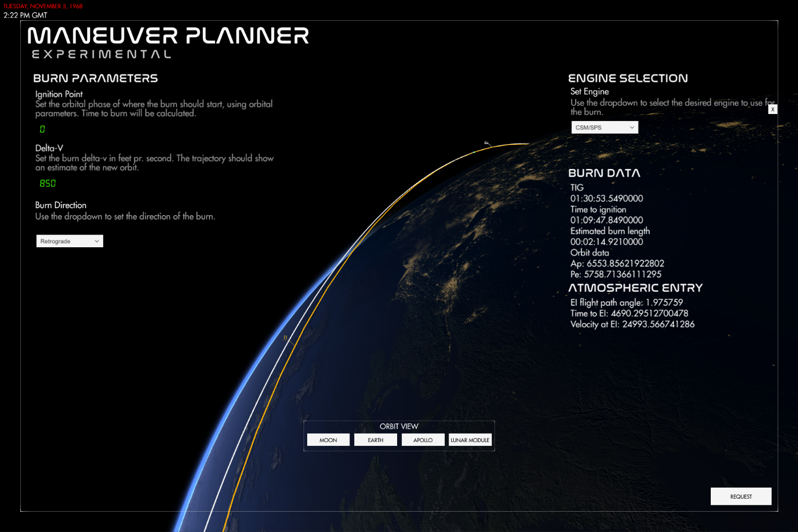Click the Velocity at EI: 24993.566741286 readout
This screenshot has height=532, width=798.
click(x=632, y=324)
